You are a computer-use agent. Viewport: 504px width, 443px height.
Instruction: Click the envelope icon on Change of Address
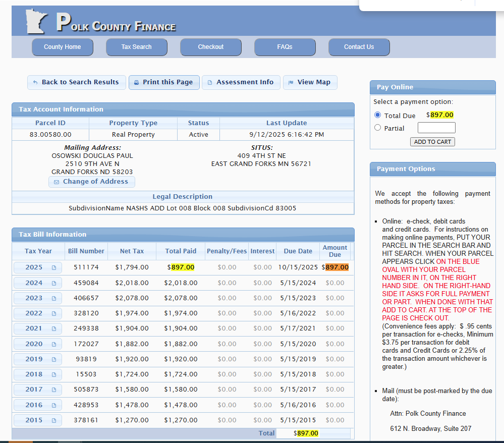(x=57, y=182)
